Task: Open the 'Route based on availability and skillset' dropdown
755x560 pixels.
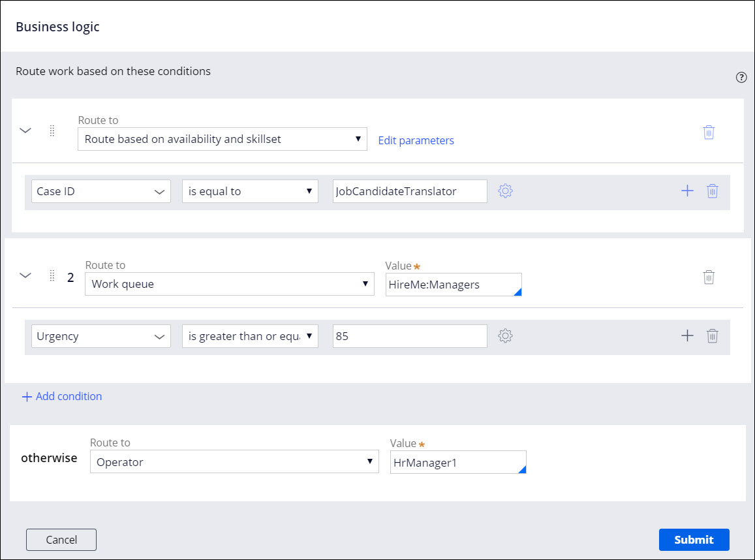Action: (222, 139)
